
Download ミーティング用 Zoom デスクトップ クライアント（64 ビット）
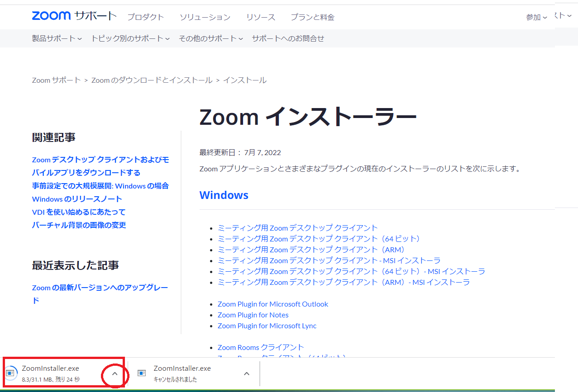(x=320, y=239)
